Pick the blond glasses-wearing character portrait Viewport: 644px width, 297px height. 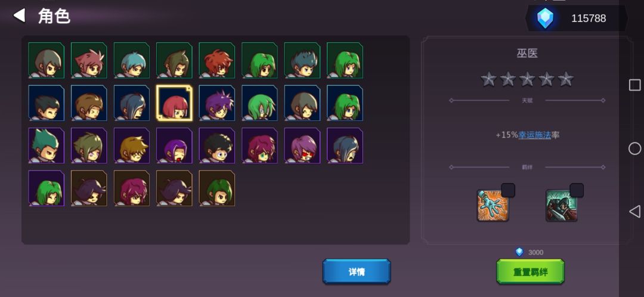pos(131,146)
